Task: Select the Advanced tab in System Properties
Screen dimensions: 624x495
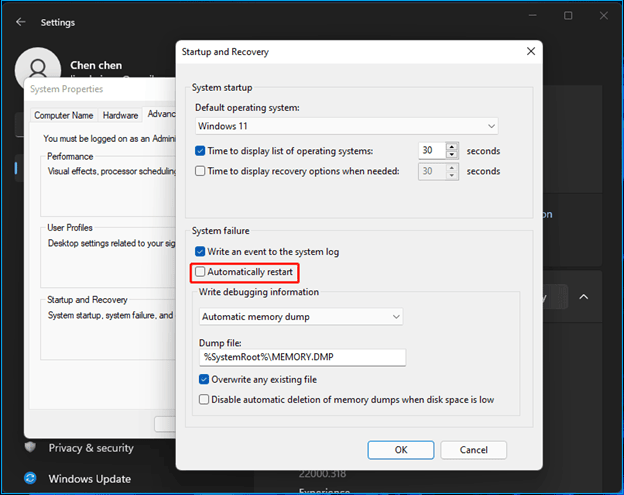Action: pyautogui.click(x=160, y=114)
